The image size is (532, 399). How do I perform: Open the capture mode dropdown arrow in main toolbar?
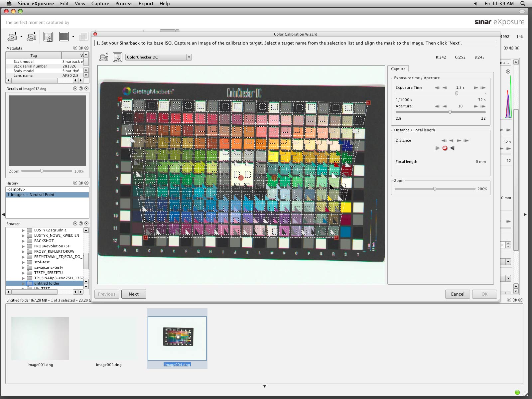click(21, 37)
